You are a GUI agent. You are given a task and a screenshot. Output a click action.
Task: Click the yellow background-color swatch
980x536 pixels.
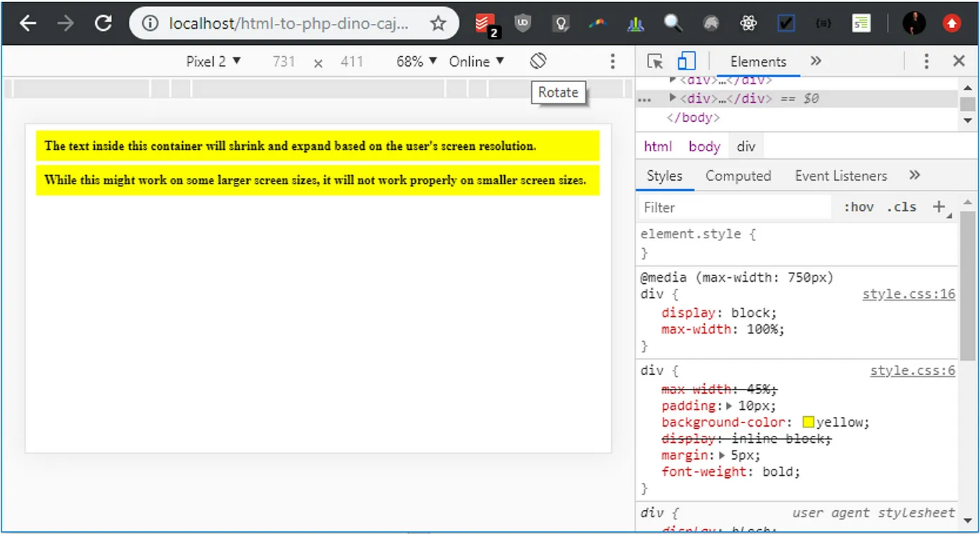[808, 422]
